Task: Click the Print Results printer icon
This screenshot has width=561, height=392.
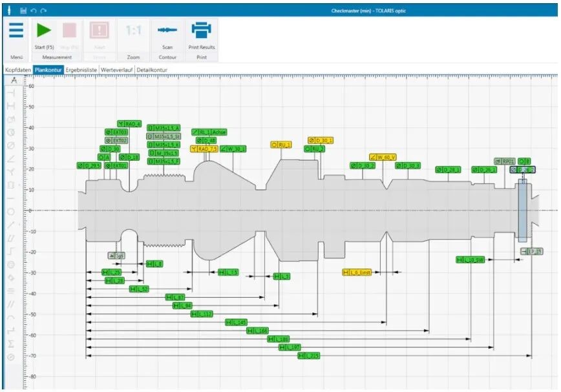Action: tap(202, 31)
